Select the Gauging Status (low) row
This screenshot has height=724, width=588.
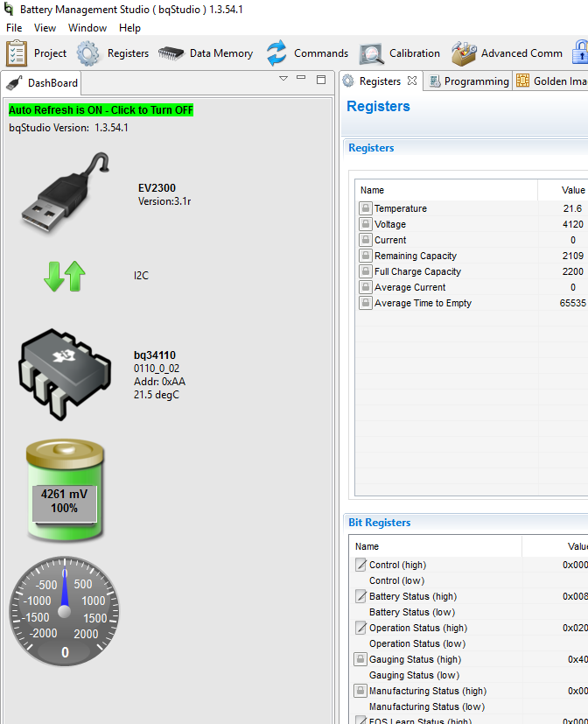468,675
